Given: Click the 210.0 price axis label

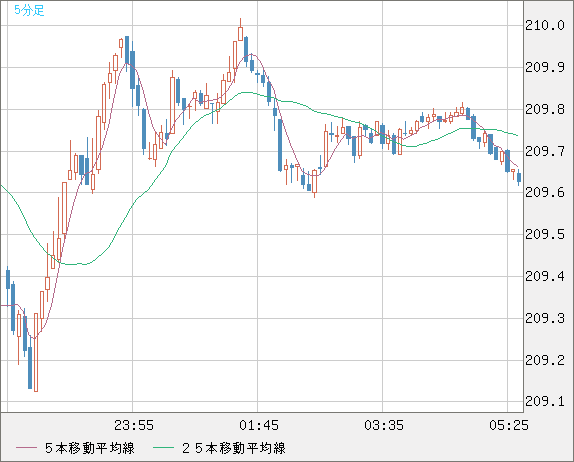Looking at the screenshot, I should click(545, 26).
